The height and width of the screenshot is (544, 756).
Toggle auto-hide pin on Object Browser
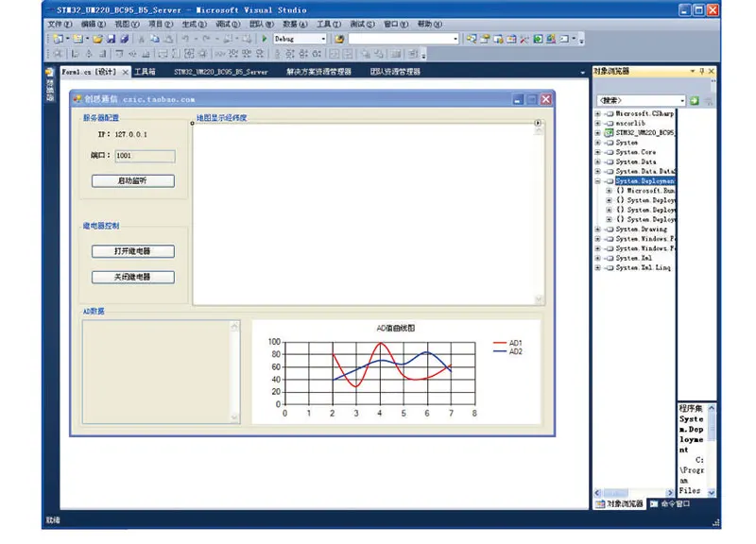click(702, 72)
